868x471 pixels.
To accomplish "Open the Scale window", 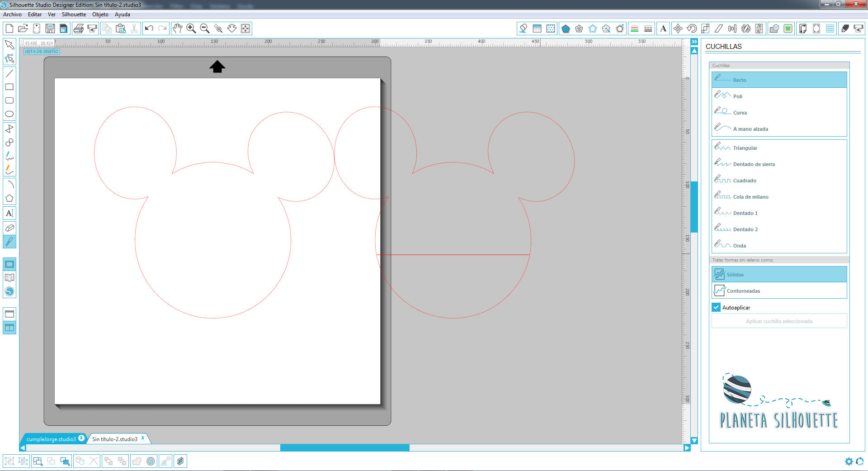I will tap(705, 29).
